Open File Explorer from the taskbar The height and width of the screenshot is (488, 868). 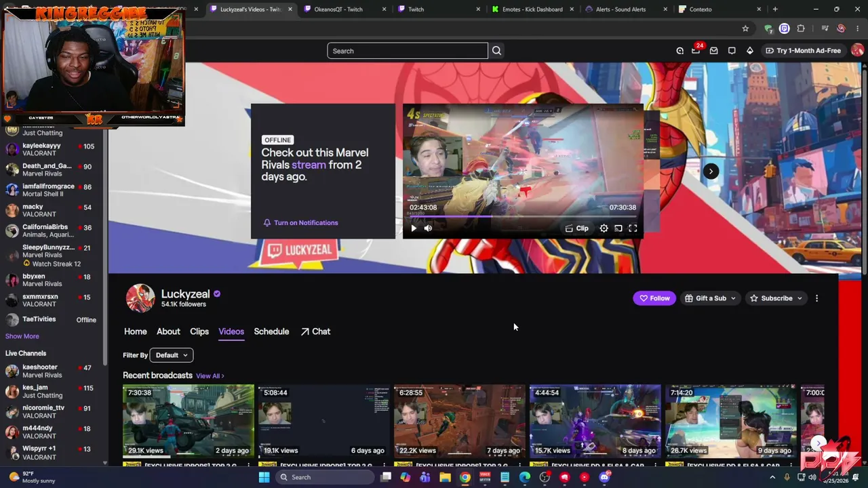pos(445,477)
